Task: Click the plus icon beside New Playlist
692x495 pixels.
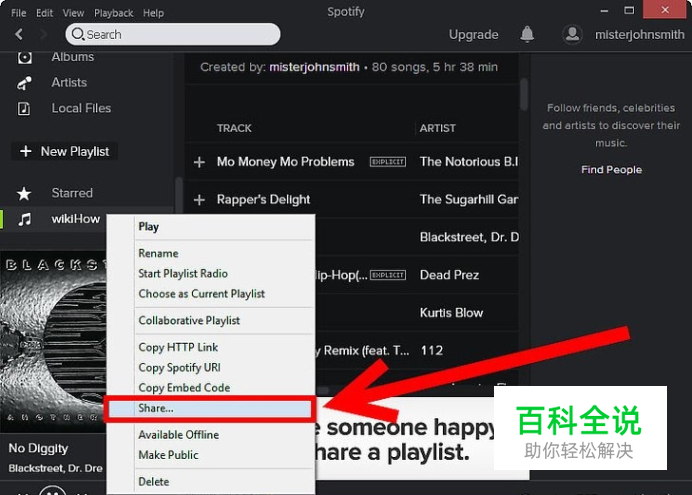Action: [26, 151]
